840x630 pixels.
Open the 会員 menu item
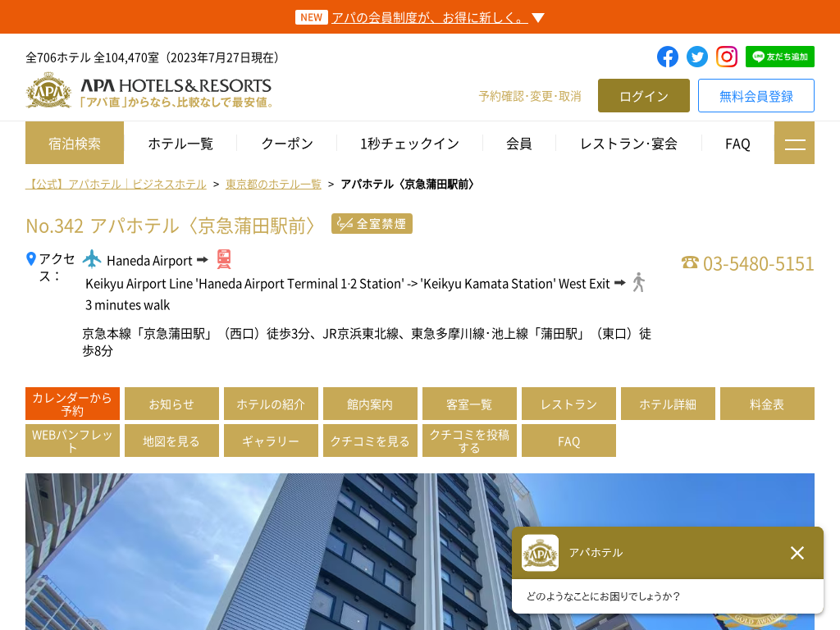point(519,144)
